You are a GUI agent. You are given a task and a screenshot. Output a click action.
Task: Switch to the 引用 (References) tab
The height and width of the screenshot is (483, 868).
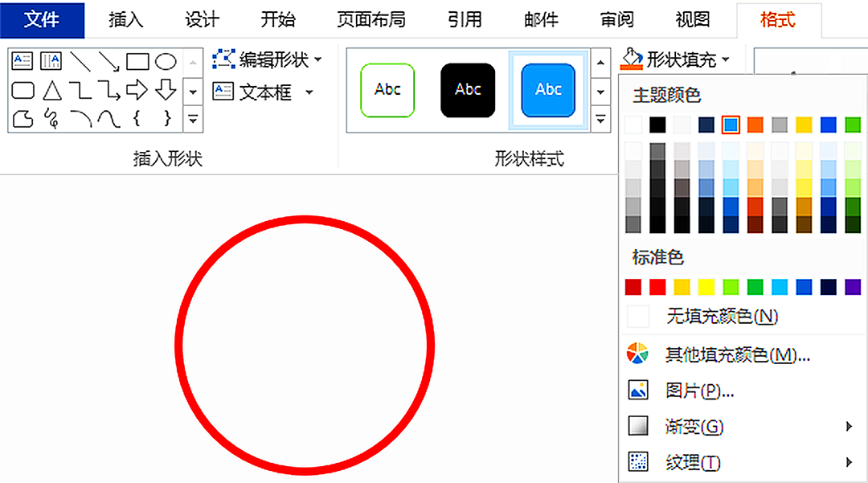click(x=465, y=20)
